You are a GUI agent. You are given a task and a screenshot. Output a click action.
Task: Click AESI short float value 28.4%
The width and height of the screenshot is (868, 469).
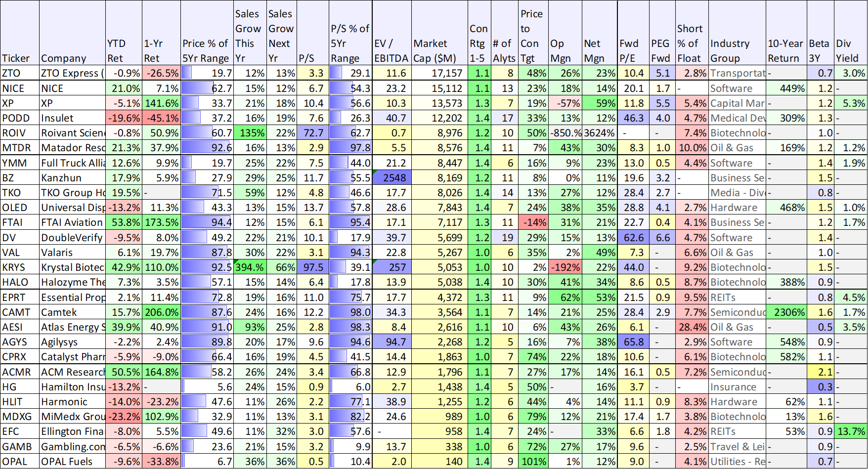pos(692,327)
